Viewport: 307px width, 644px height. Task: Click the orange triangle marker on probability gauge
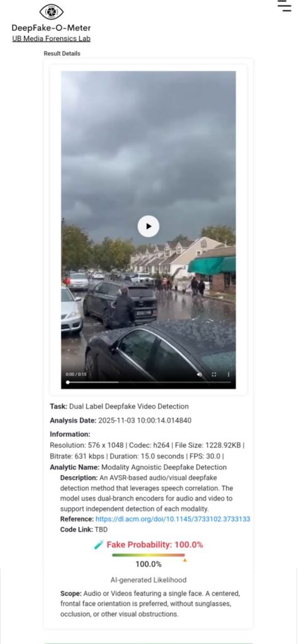click(x=184, y=560)
